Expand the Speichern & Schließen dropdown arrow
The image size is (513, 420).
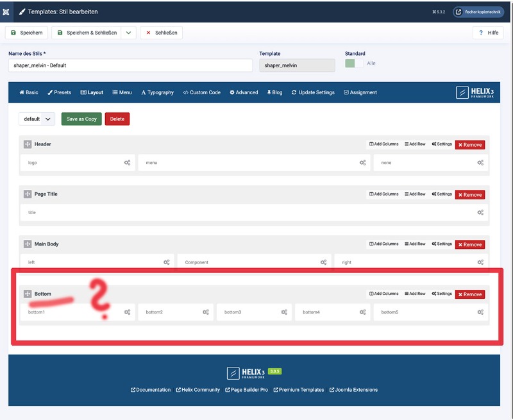click(129, 33)
